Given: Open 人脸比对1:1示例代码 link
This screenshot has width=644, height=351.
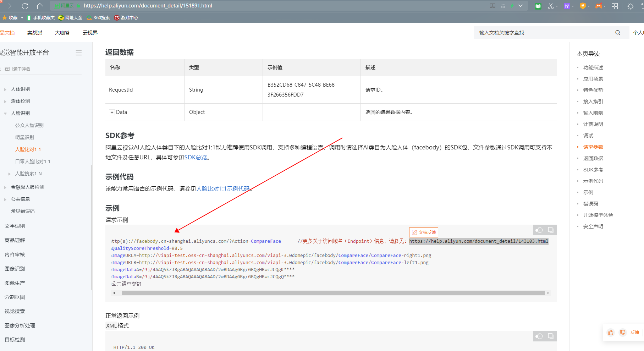Looking at the screenshot, I should point(223,188).
